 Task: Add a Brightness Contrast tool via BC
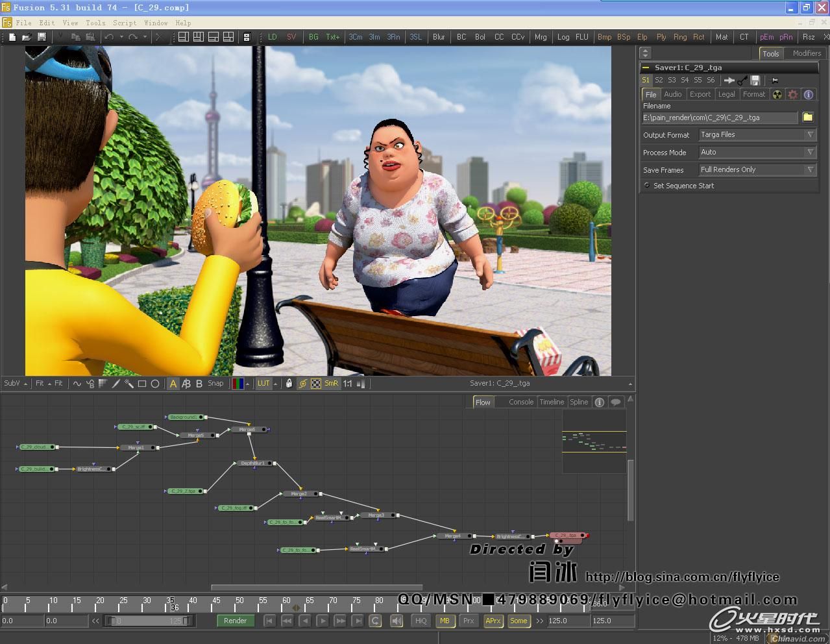[461, 37]
